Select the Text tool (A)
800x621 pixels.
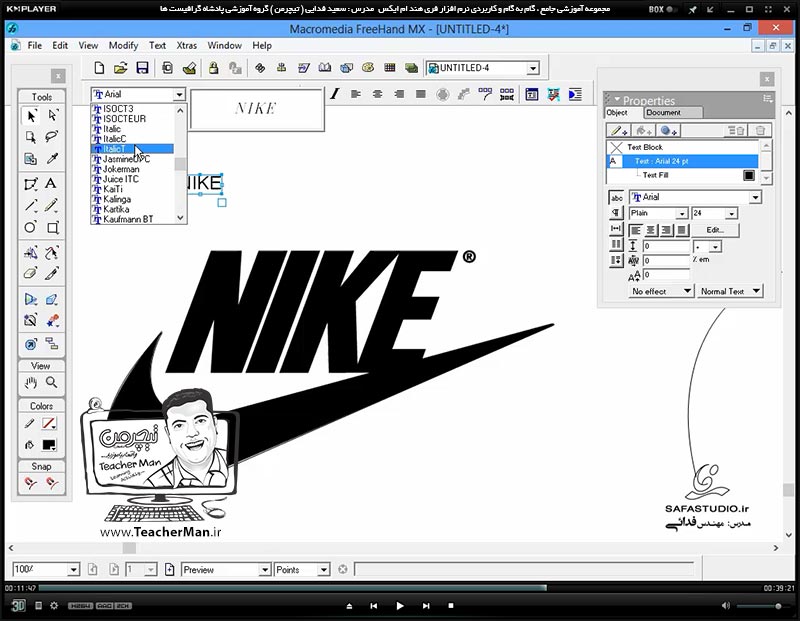[51, 183]
